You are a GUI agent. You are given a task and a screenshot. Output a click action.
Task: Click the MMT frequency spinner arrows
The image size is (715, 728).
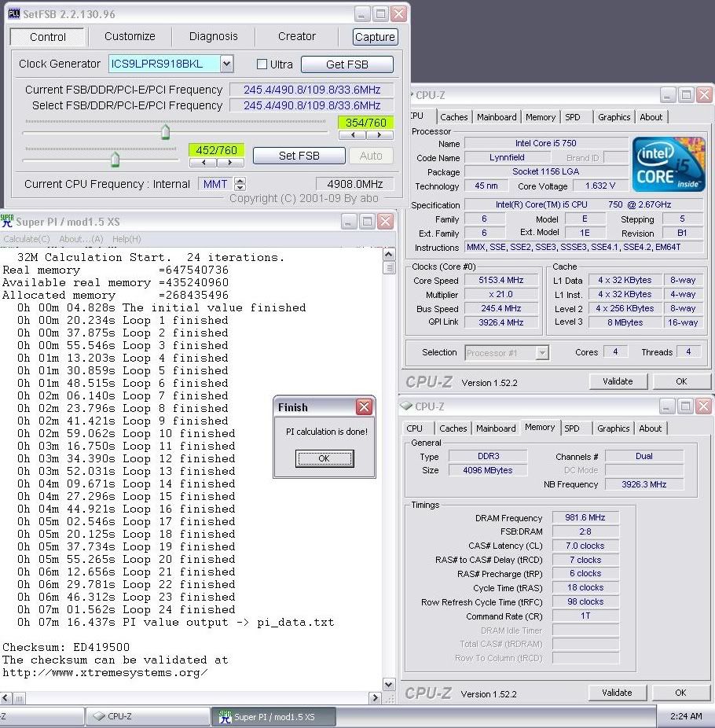[240, 184]
